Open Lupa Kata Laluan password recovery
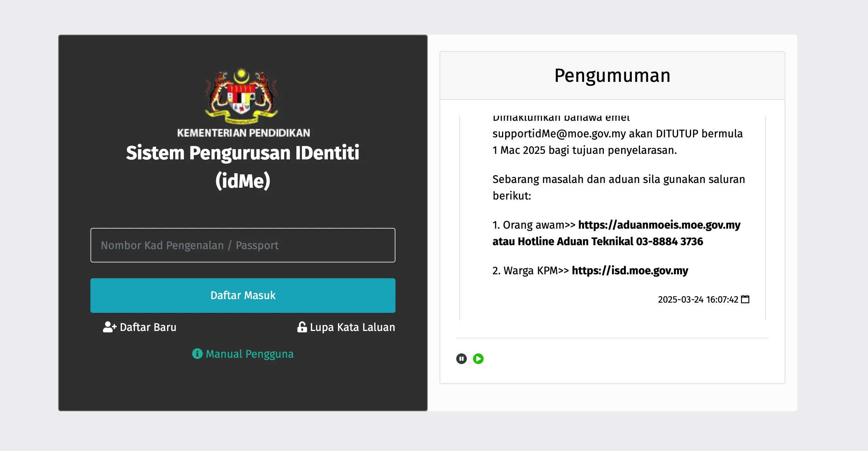The width and height of the screenshot is (868, 451). click(x=352, y=327)
